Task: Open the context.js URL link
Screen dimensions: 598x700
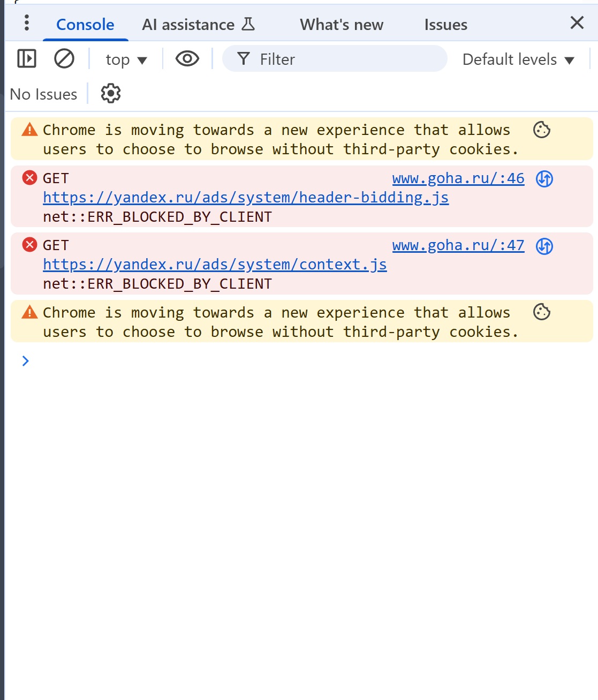Action: (215, 265)
